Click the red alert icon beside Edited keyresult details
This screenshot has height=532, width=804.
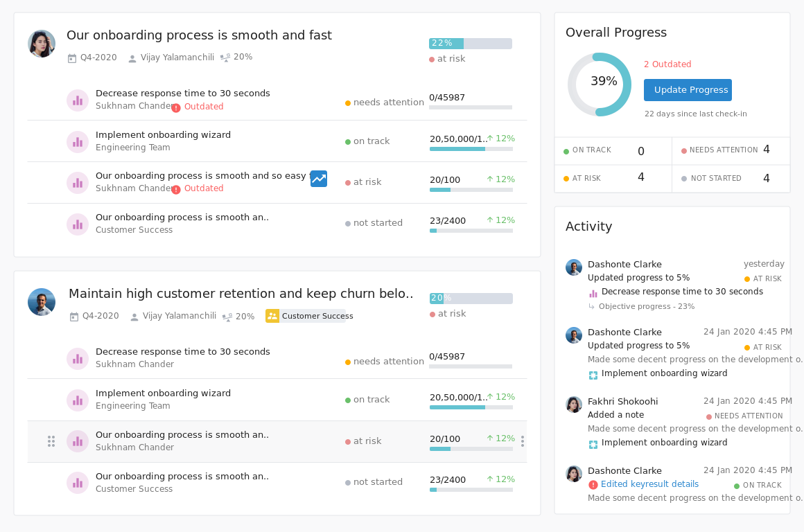[x=593, y=485]
